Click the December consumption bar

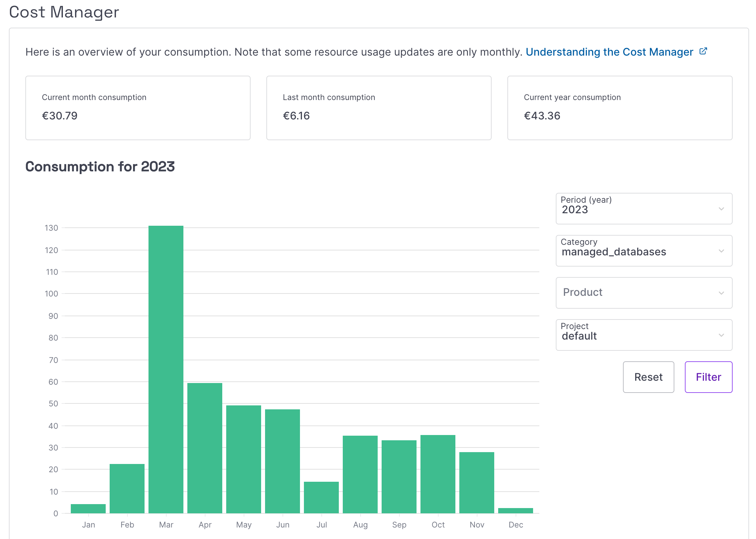[x=516, y=510]
